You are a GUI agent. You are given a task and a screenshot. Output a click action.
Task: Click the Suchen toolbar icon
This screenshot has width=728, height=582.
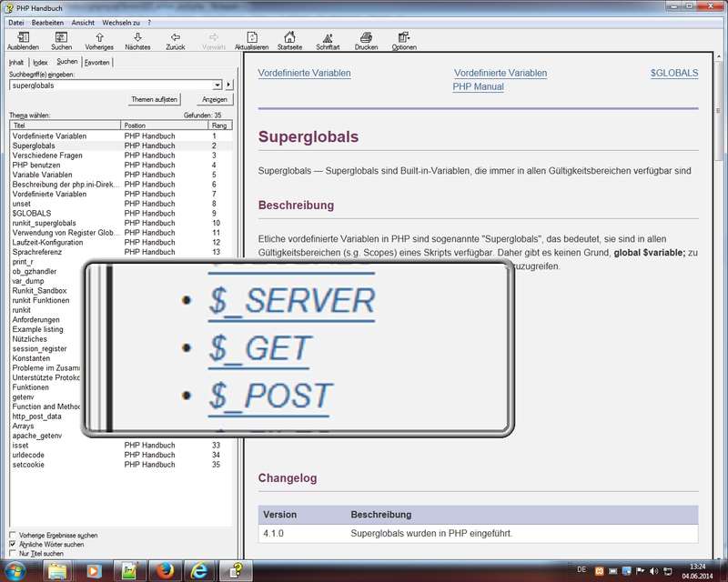61,38
